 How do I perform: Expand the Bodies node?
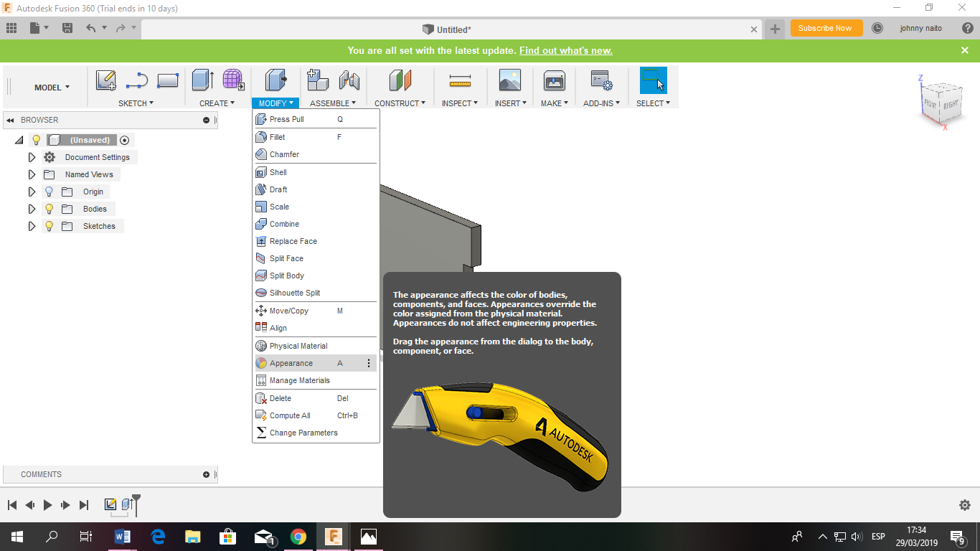[x=32, y=209]
